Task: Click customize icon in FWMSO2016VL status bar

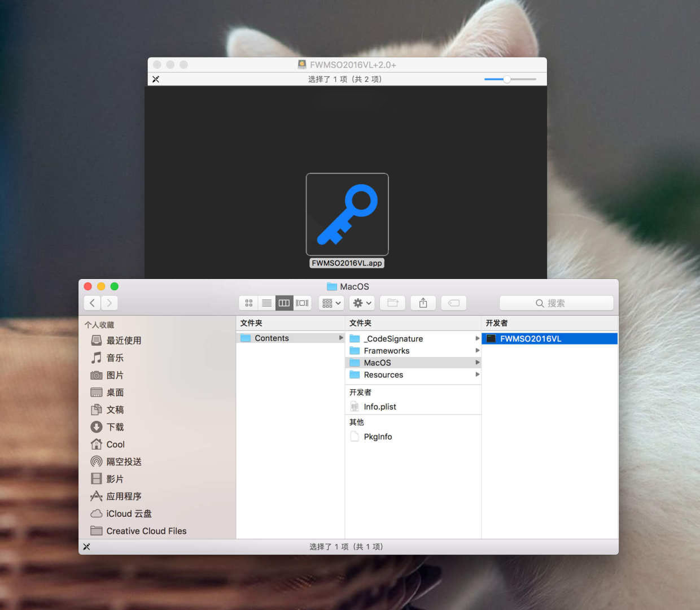Action: click(x=156, y=79)
